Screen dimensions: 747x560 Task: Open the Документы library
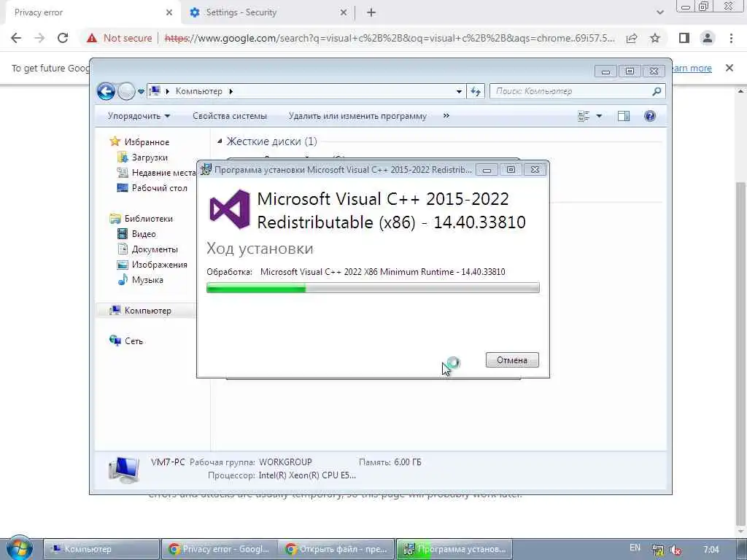click(x=155, y=249)
